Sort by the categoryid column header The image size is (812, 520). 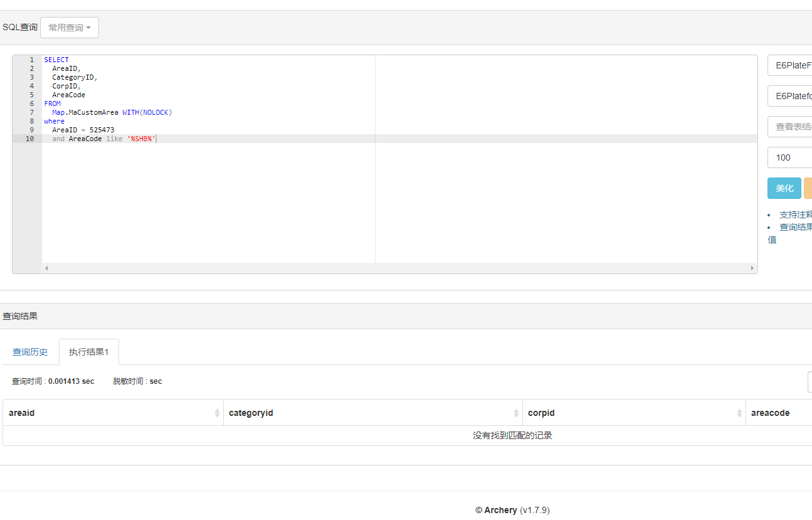pos(373,413)
